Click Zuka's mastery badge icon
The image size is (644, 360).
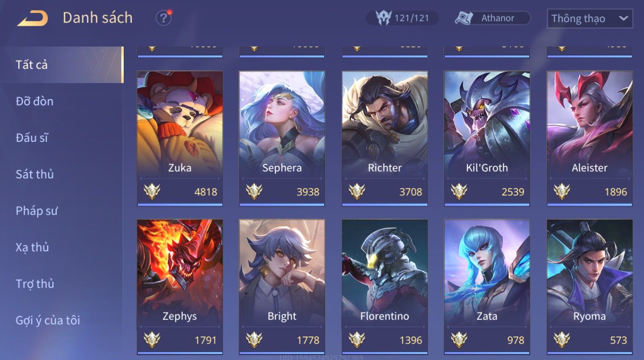152,192
